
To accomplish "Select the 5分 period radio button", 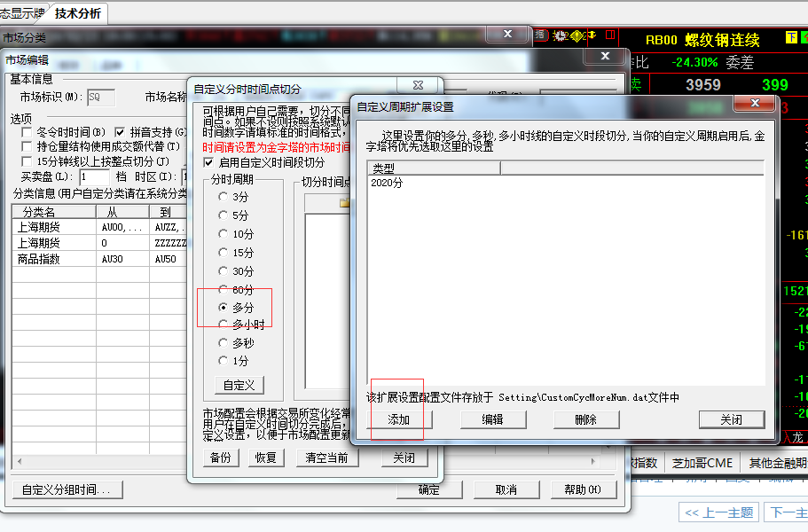I will point(223,215).
